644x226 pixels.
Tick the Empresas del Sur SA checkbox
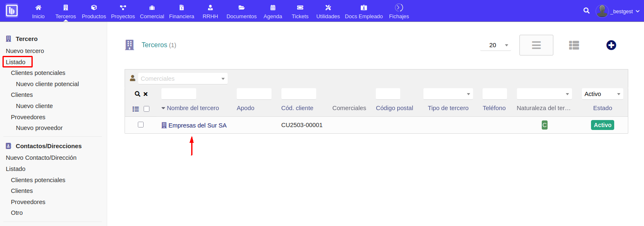click(141, 125)
